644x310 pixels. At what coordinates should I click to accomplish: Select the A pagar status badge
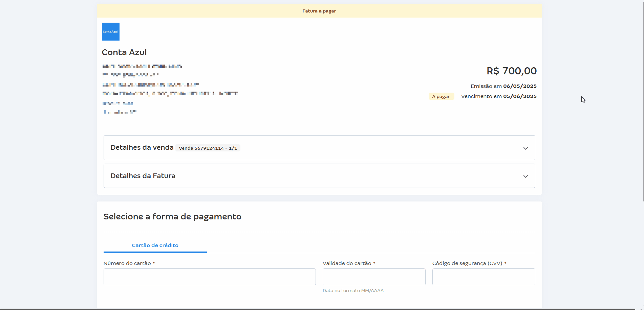441,96
